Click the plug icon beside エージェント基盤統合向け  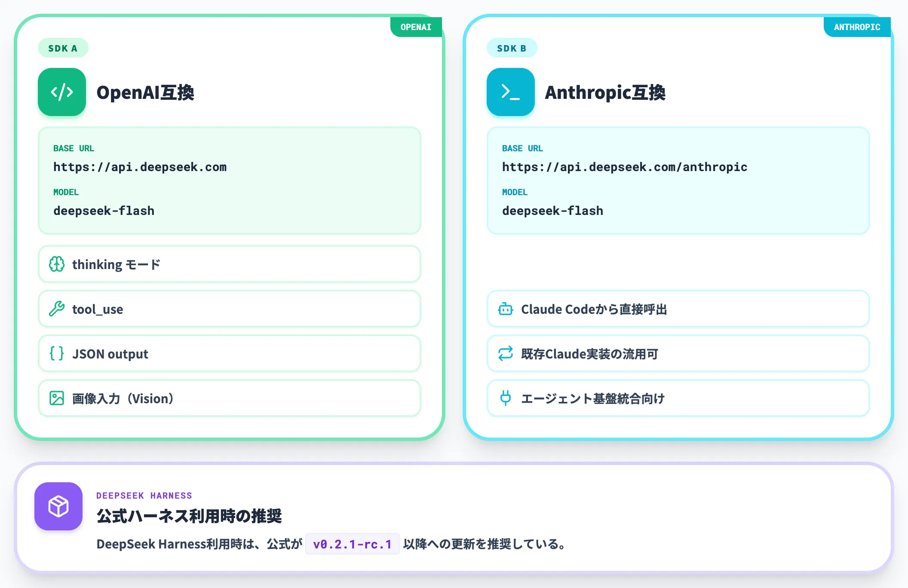(506, 398)
